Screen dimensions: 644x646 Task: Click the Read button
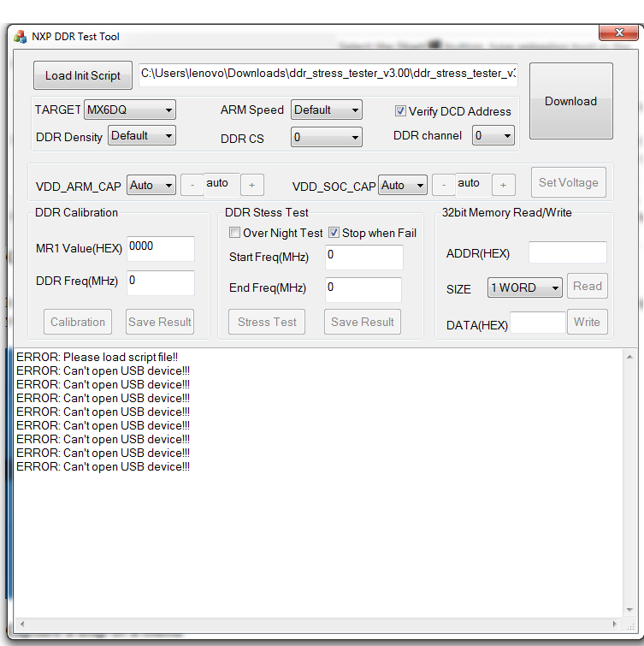click(x=588, y=286)
